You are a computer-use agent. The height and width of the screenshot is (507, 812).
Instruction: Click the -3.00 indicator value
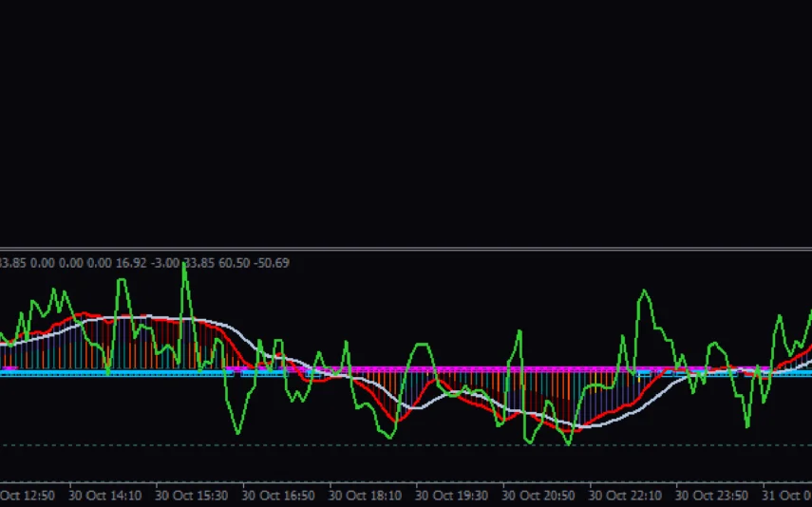coord(167,262)
